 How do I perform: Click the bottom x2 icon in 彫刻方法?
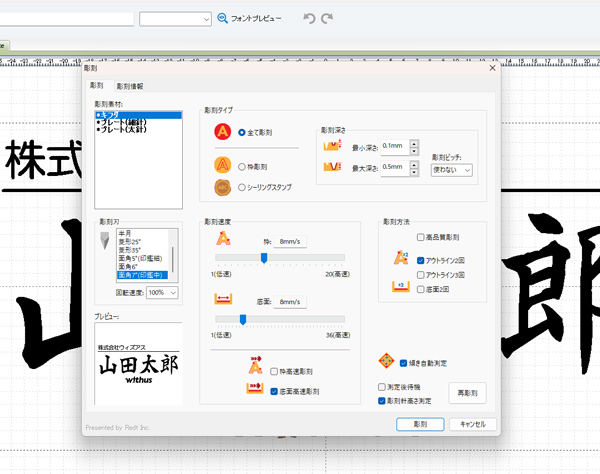(401, 287)
